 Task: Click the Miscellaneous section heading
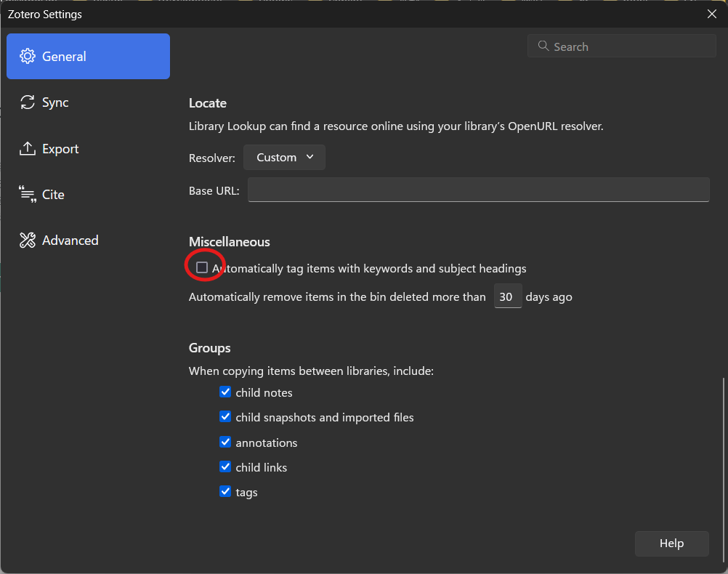coord(230,241)
